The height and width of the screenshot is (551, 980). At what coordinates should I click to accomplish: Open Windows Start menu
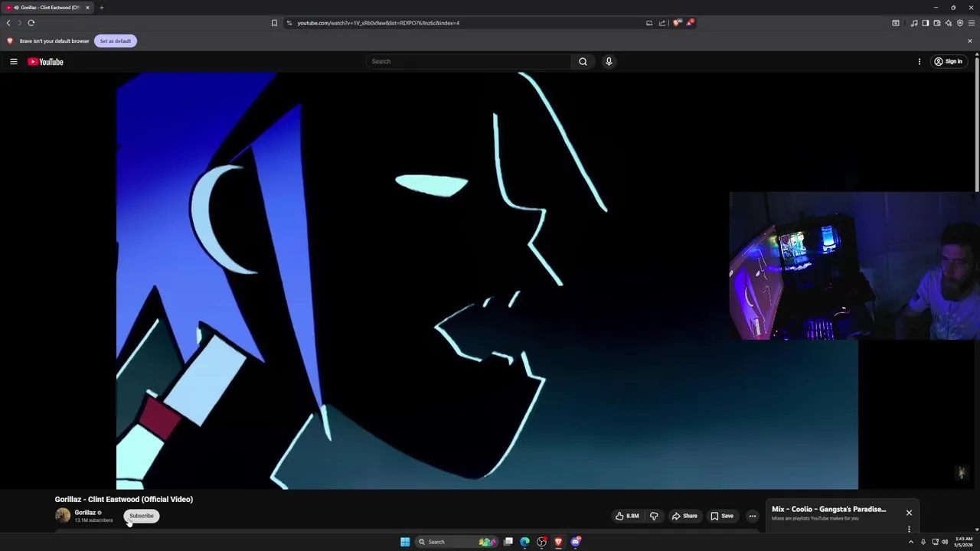click(405, 542)
